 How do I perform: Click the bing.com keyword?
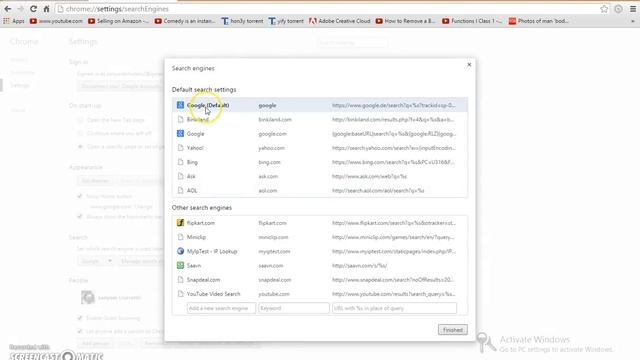pos(269,162)
